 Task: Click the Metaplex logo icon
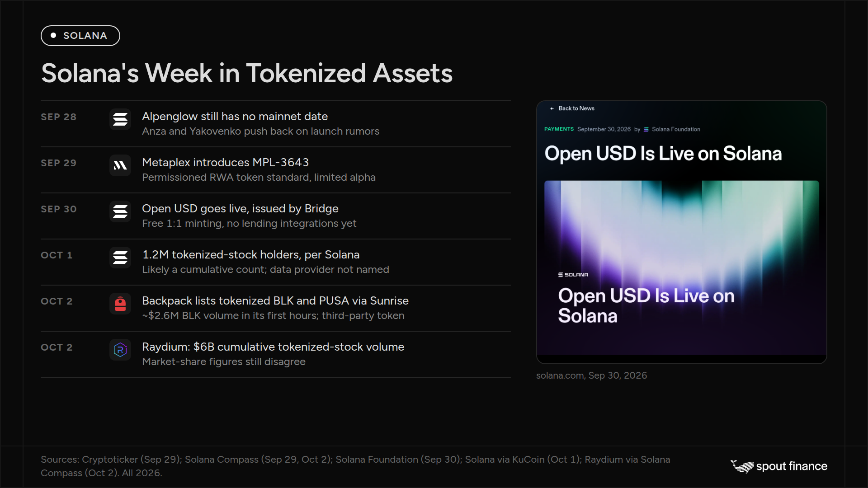tap(120, 165)
